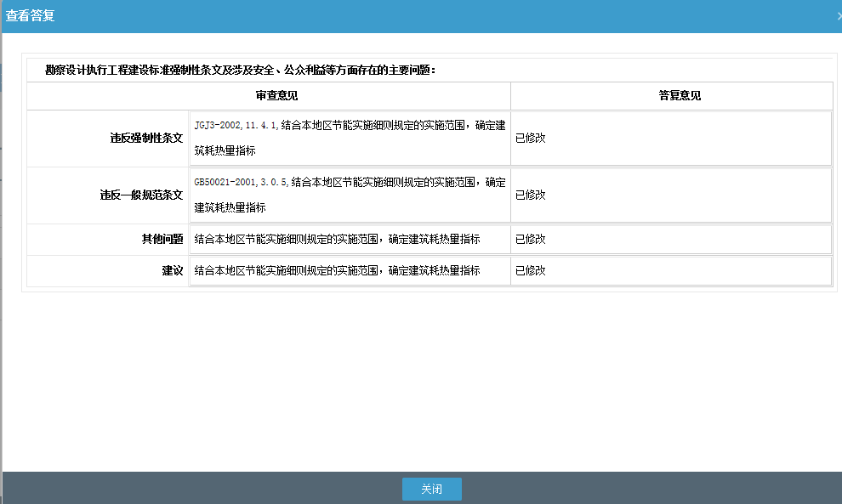The height and width of the screenshot is (504, 842).
Task: Click 已修改 reply for 违反强制性条文 row
Action: pyautogui.click(x=530, y=138)
